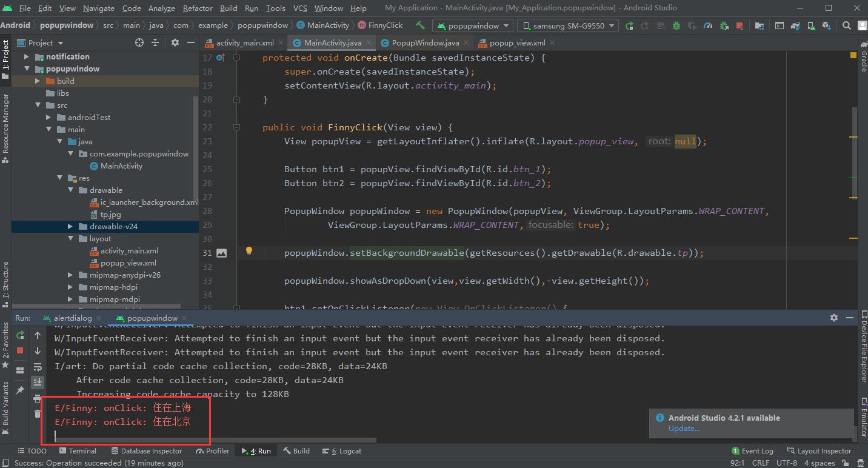Clear console with the trash icon
This screenshot has height=468, width=868.
pyautogui.click(x=38, y=413)
